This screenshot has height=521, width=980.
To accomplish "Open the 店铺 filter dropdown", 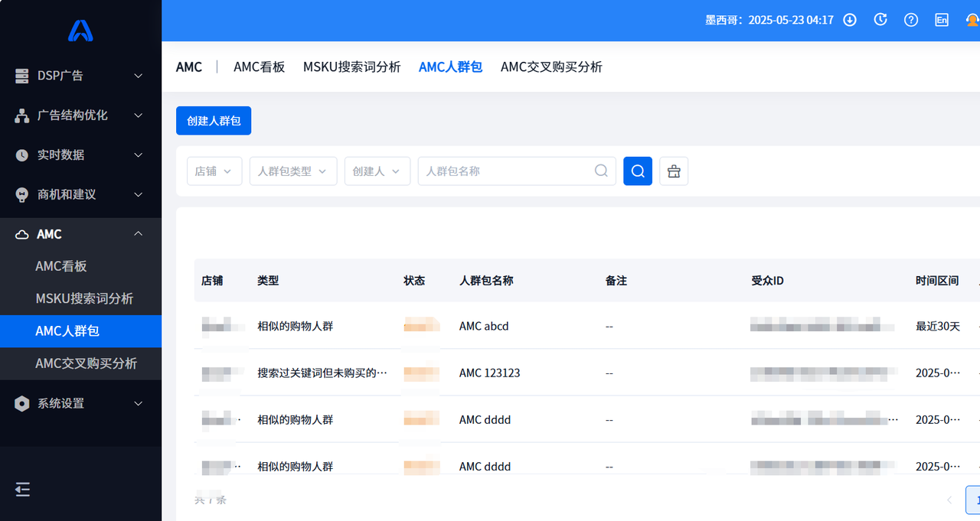I will click(214, 171).
